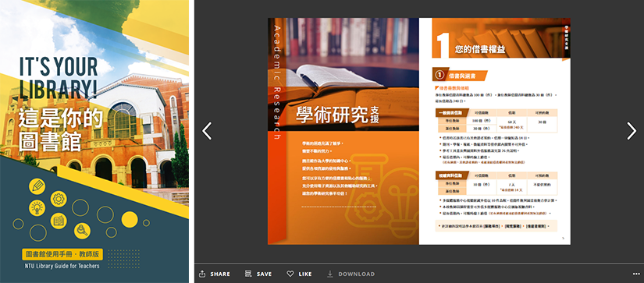Open the 服務項目 link at page bottom

pos(492,226)
